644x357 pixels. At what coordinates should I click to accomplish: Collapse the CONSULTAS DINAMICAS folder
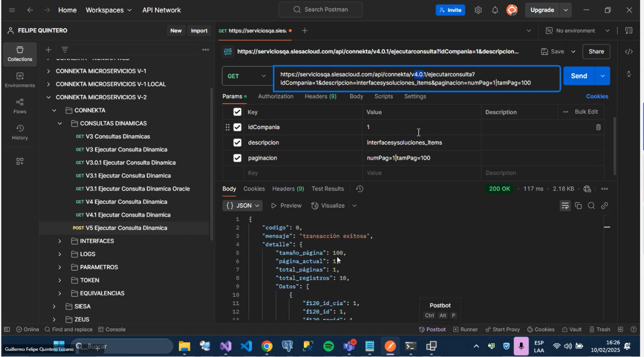[x=59, y=123]
